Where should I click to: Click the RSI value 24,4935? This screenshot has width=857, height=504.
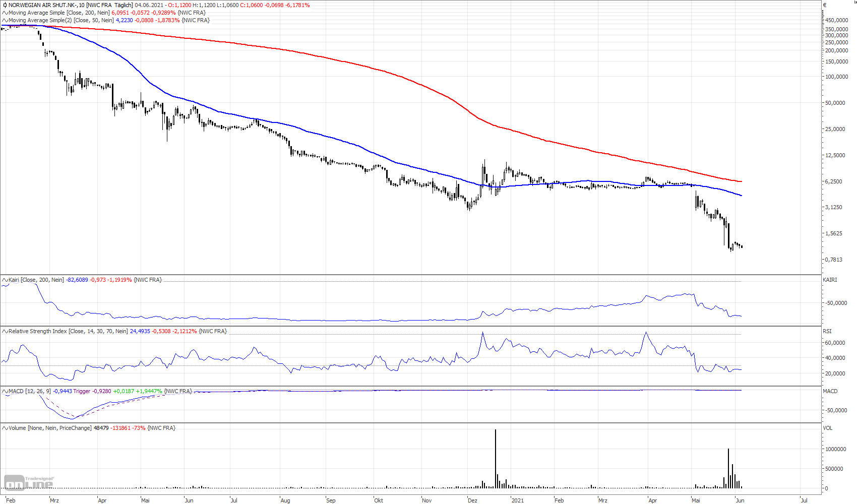pos(140,331)
